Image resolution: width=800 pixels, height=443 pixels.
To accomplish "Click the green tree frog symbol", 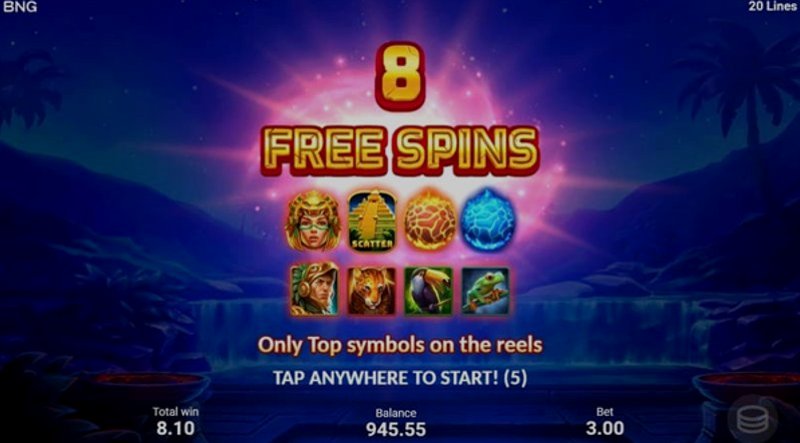I will point(486,290).
